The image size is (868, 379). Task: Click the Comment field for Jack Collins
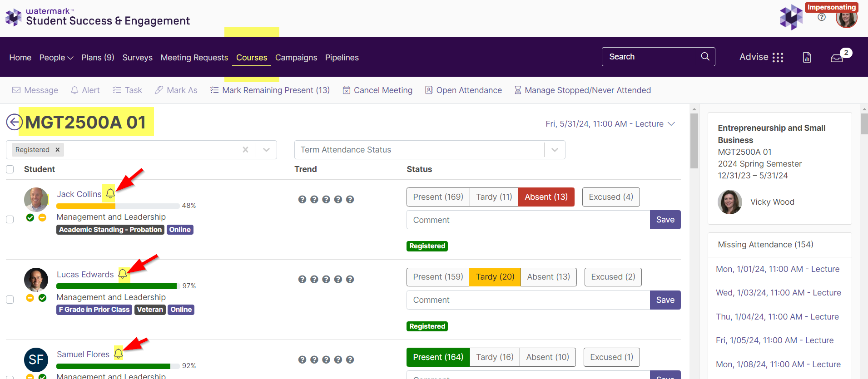click(x=528, y=220)
